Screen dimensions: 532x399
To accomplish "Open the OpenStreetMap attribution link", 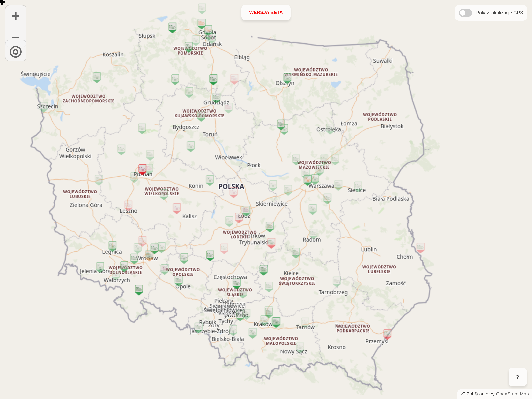I will pyautogui.click(x=512, y=394).
